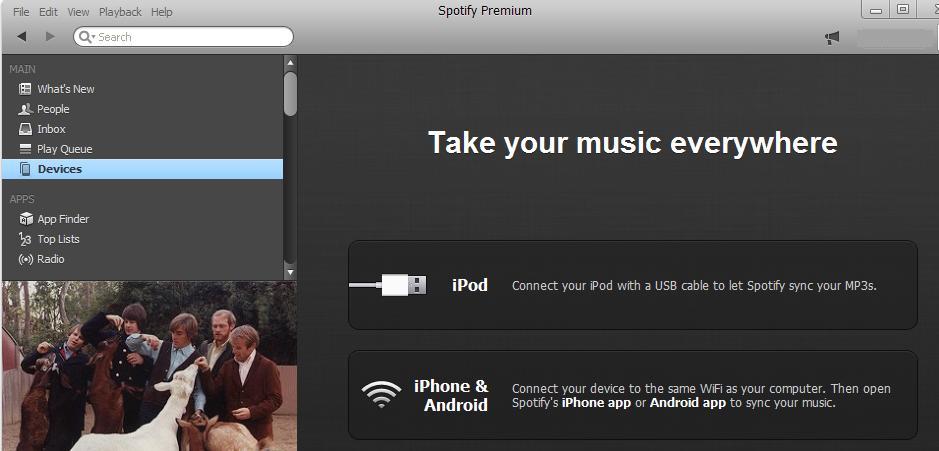Screen dimensions: 939x451
Task: Go forward with the right arrow
Action: coord(50,37)
